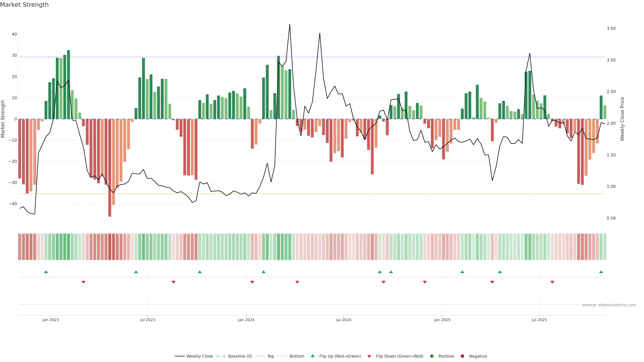The height and width of the screenshot is (362, 644).
Task: Click last red flip-down marker after Jul 2025
Action: point(552,282)
